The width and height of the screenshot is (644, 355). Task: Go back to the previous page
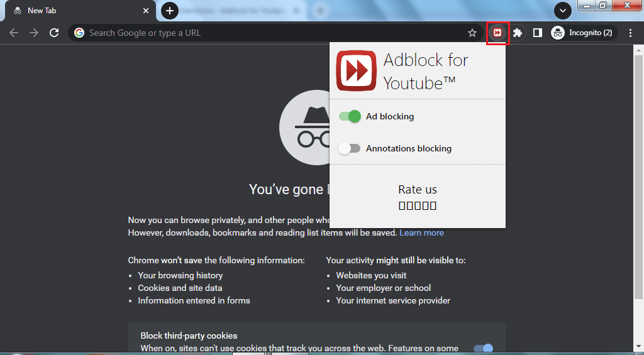[x=14, y=33]
